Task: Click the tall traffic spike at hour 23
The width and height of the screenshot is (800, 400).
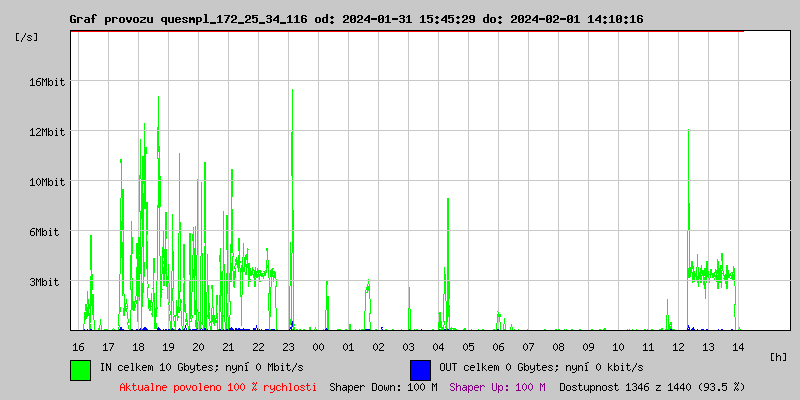Action: coord(292,209)
